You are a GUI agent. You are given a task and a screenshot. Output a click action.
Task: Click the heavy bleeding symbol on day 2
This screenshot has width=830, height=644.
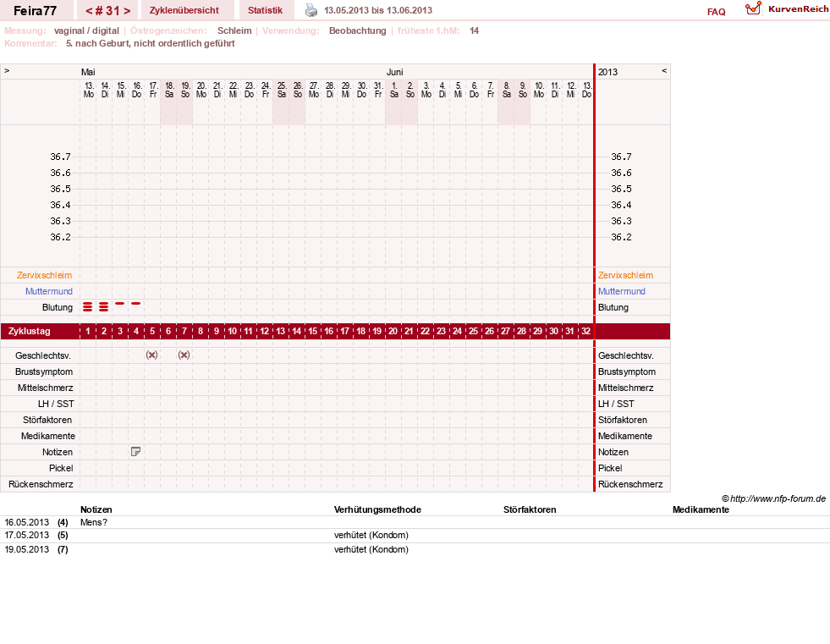(x=104, y=306)
